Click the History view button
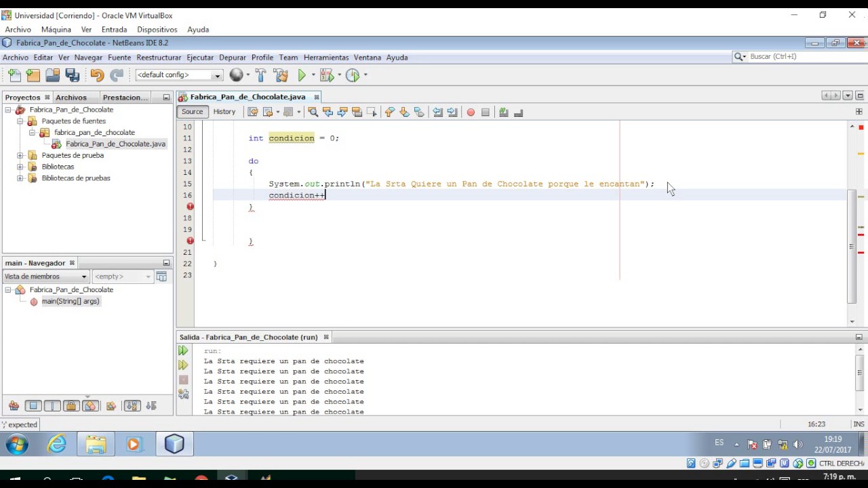The image size is (868, 488). tap(224, 112)
